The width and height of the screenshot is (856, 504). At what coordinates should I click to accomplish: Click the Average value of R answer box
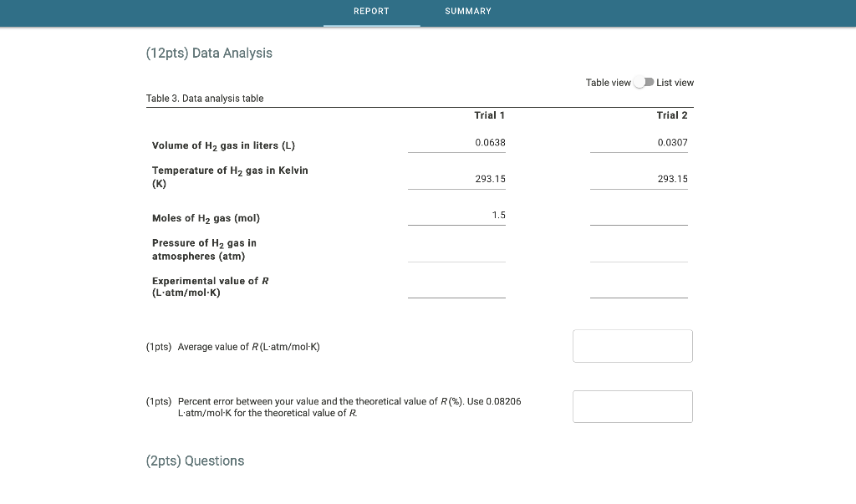(632, 345)
